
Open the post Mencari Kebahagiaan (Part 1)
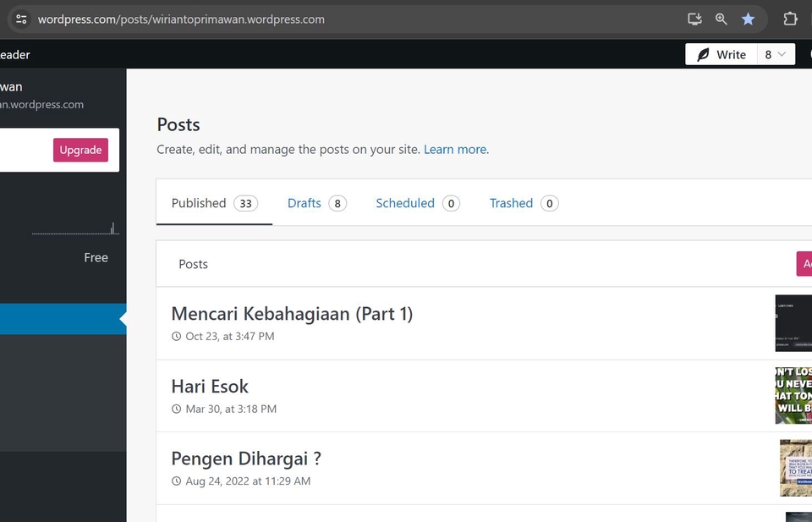(292, 314)
